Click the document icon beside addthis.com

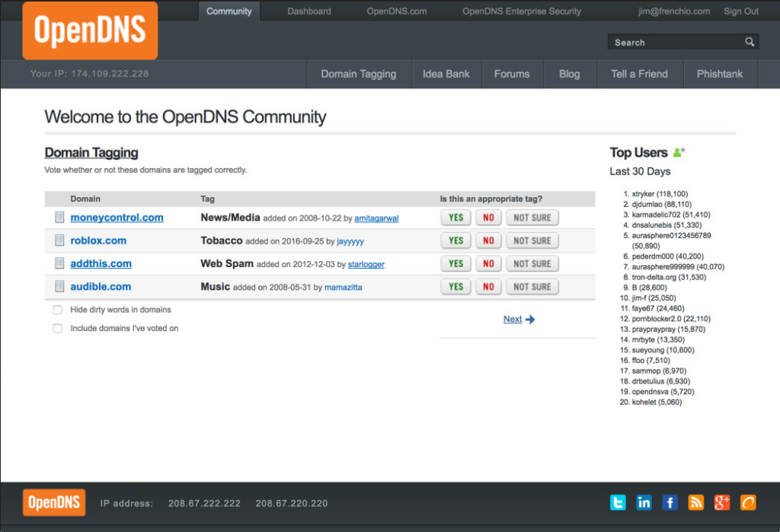click(x=59, y=263)
